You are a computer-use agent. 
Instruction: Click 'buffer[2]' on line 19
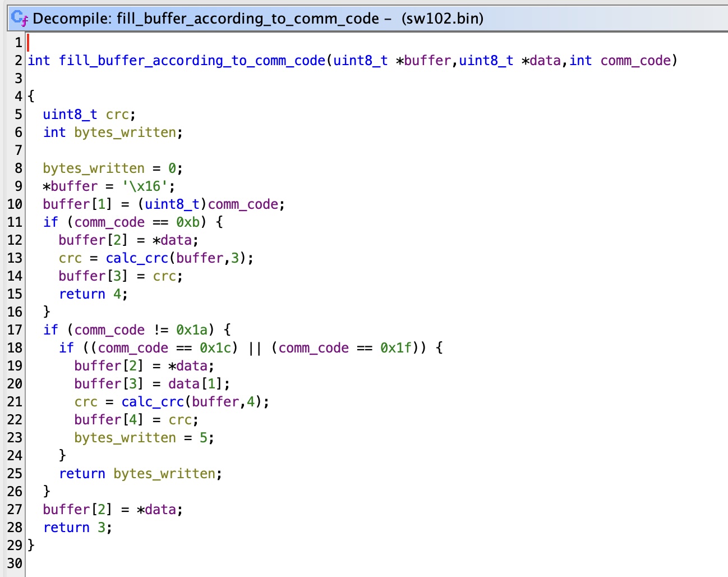pos(109,366)
